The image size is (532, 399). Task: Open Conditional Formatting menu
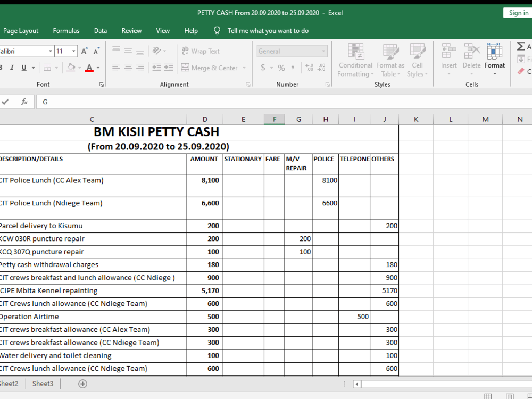coord(355,60)
